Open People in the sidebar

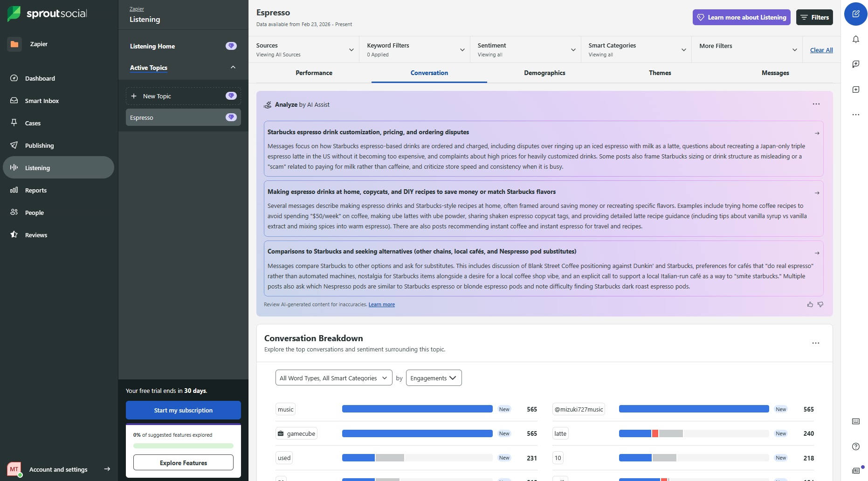click(x=58, y=213)
